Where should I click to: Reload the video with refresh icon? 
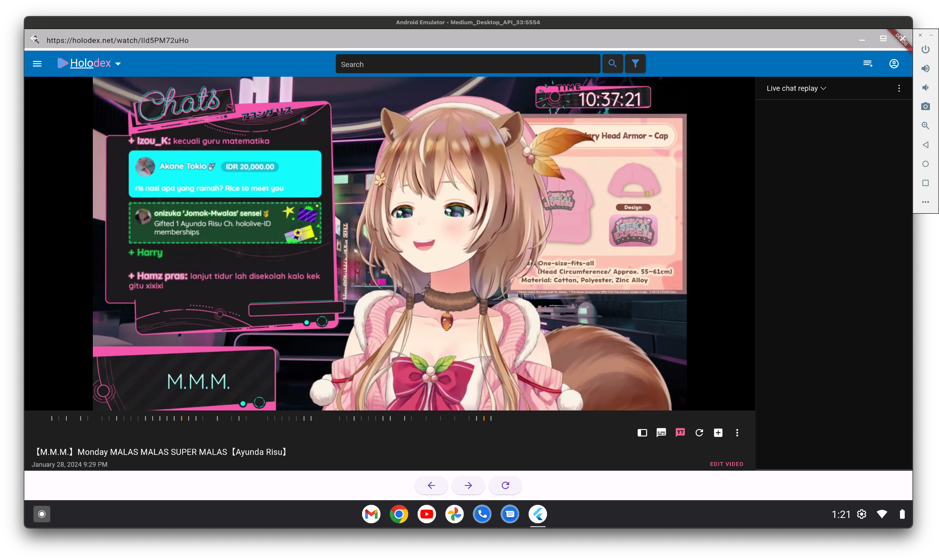[x=699, y=433]
